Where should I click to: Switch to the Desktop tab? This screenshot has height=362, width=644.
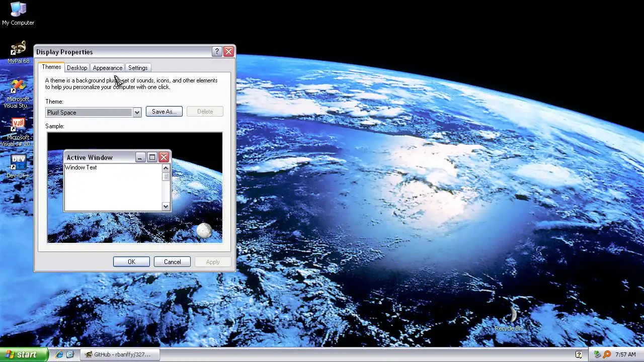tap(77, 68)
